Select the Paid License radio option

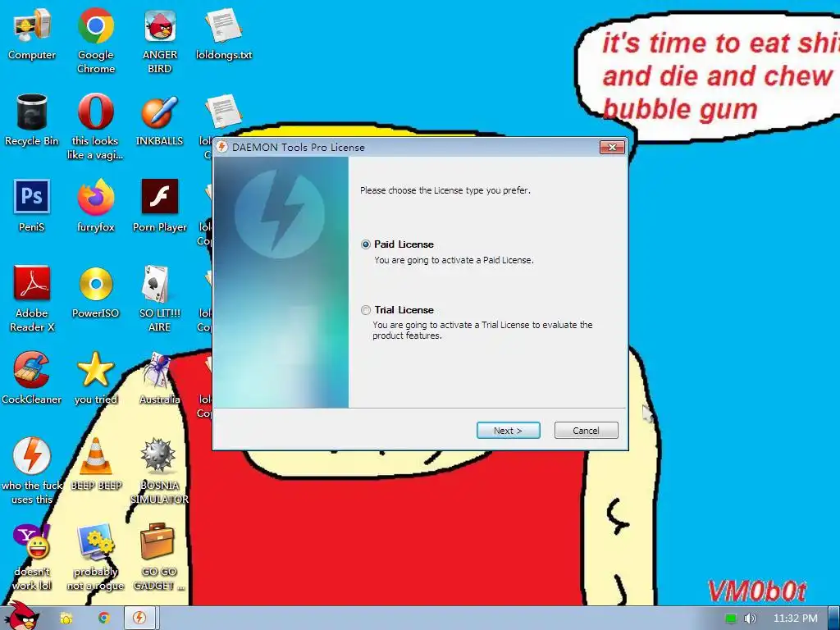tap(366, 244)
